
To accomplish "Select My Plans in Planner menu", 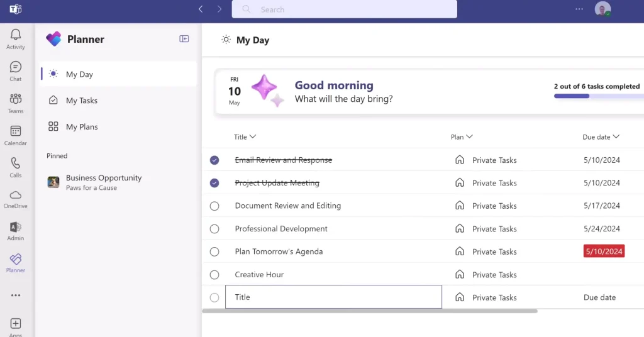I will pyautogui.click(x=82, y=127).
